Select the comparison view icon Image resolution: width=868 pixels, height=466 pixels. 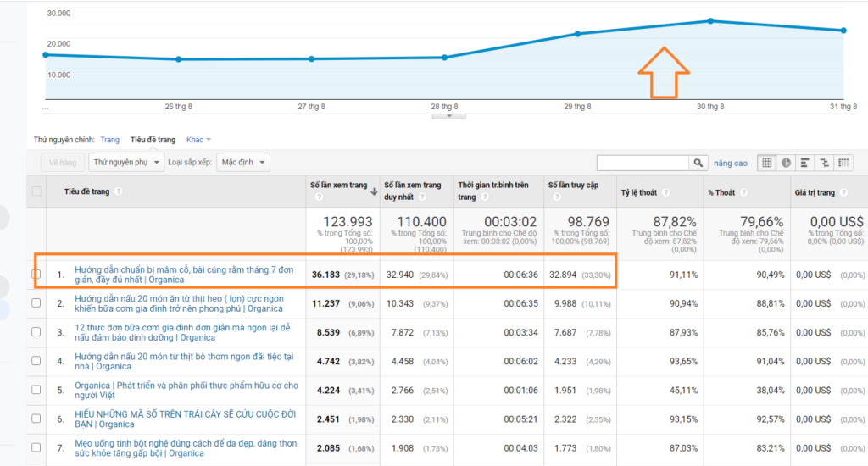click(825, 163)
